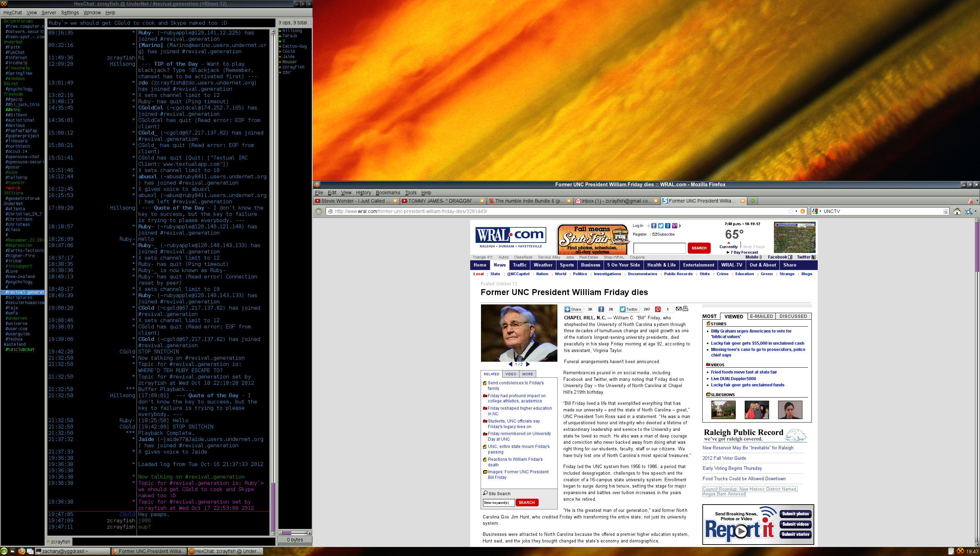Image resolution: width=980 pixels, height=556 pixels.
Task: Click the red SEARCH button under Site Search
Action: (x=526, y=502)
